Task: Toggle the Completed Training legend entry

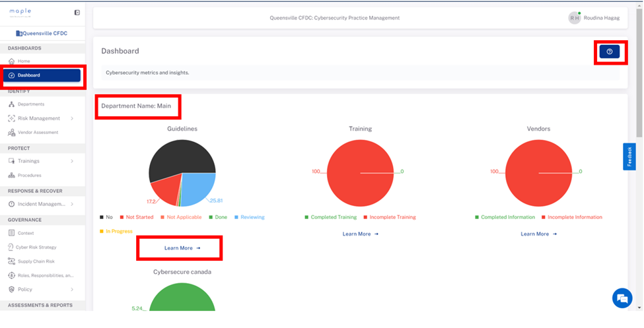Action: coord(331,217)
